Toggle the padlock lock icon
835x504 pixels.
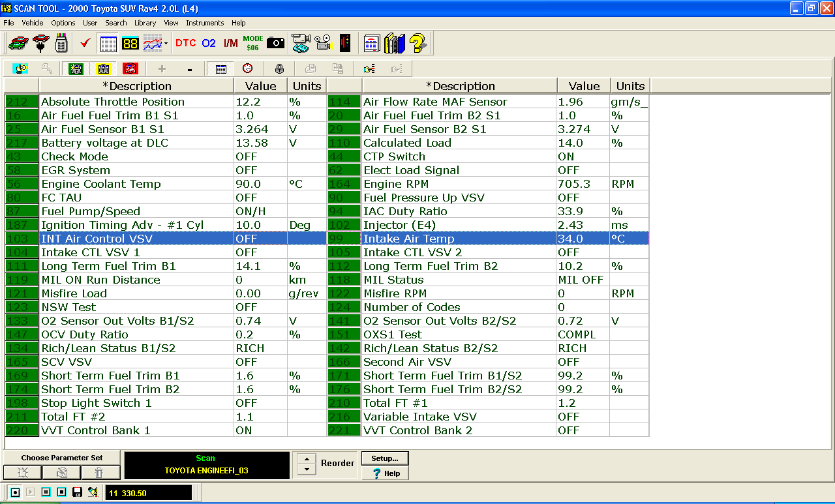coord(279,68)
